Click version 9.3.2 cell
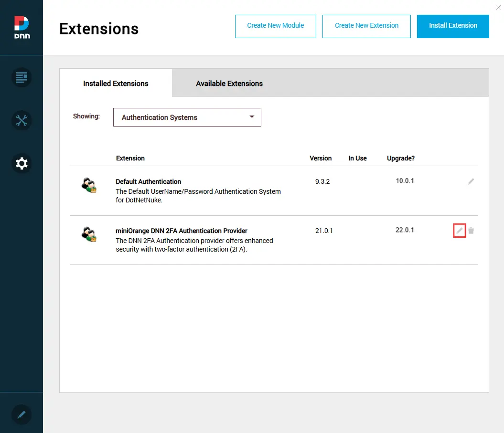The width and height of the screenshot is (504, 433). [322, 181]
